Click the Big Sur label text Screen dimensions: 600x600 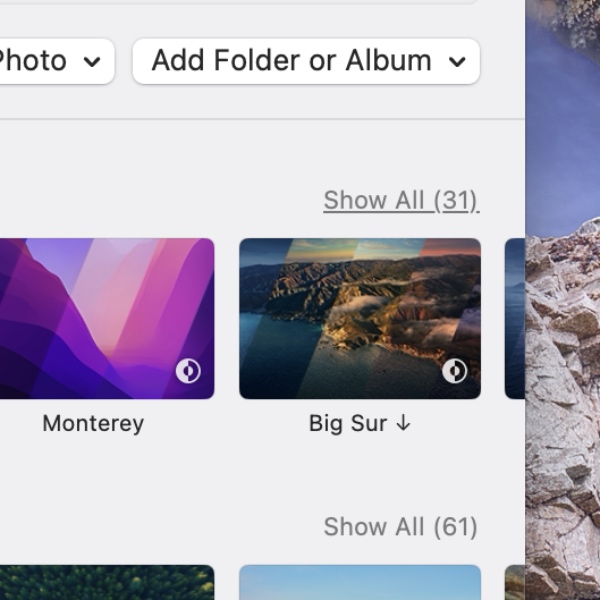click(x=347, y=423)
